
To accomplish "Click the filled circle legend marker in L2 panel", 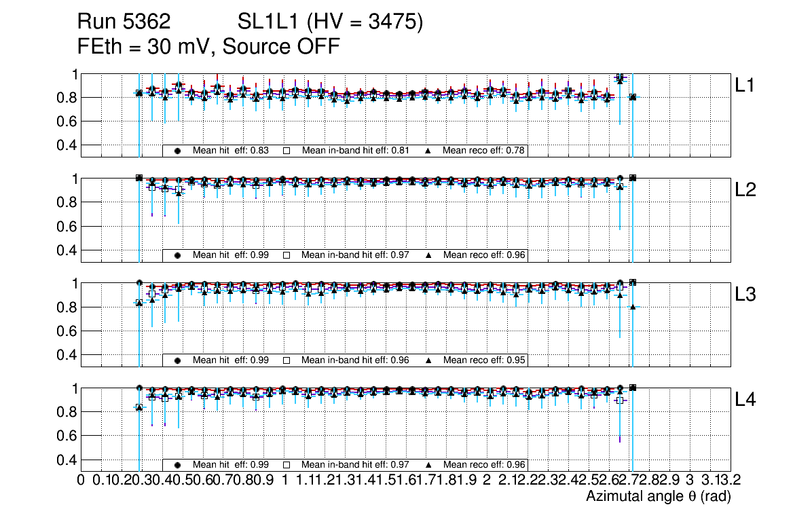I will [178, 255].
